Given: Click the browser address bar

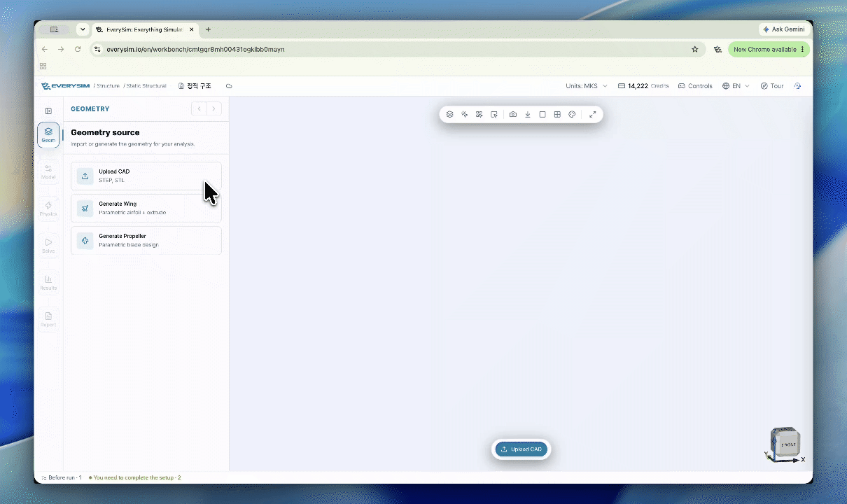Looking at the screenshot, I should tap(398, 50).
